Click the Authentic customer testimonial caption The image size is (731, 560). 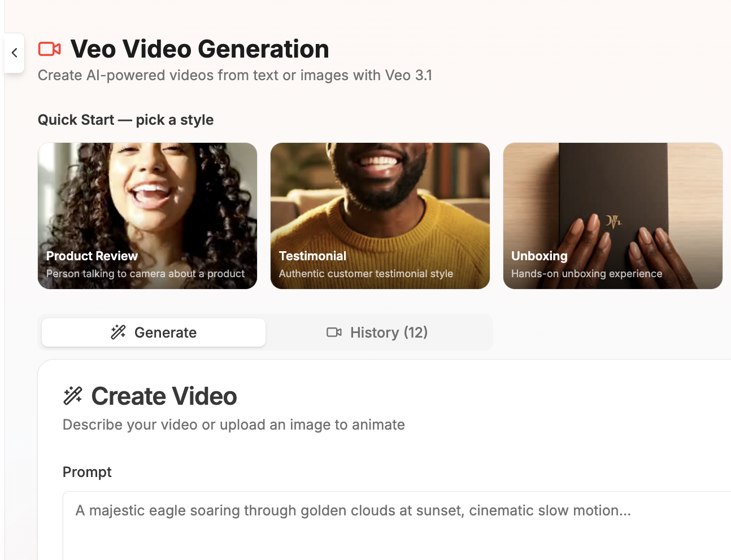coord(366,274)
